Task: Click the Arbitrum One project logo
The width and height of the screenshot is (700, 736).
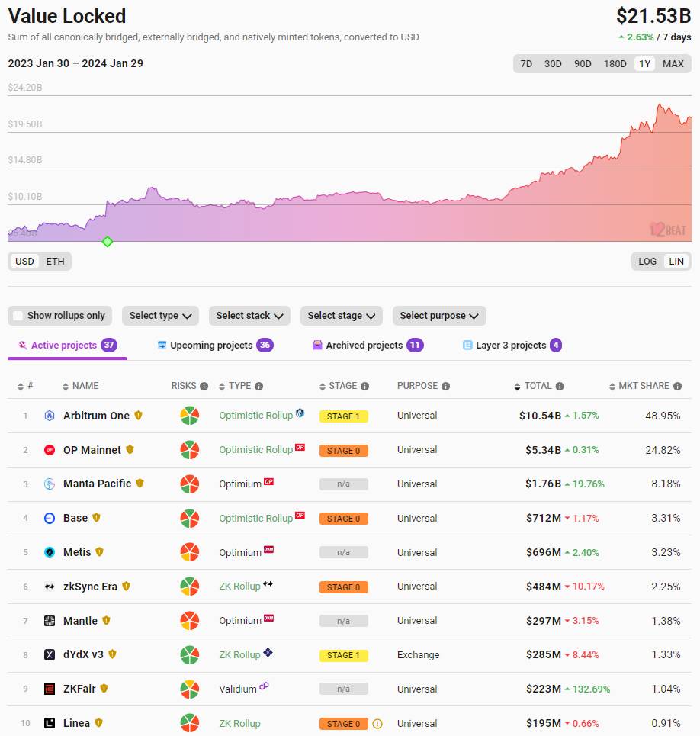Action: pos(50,416)
